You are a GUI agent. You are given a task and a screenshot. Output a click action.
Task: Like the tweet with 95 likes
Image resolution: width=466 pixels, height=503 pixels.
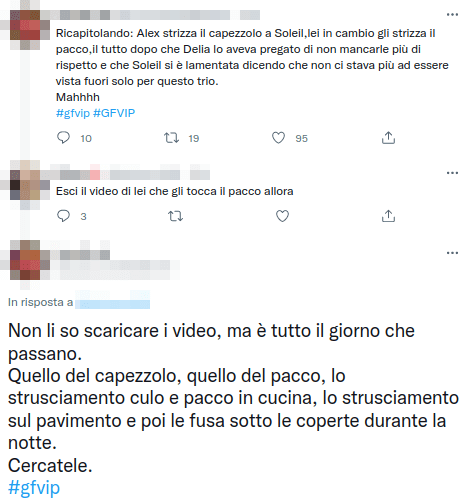[x=278, y=138]
